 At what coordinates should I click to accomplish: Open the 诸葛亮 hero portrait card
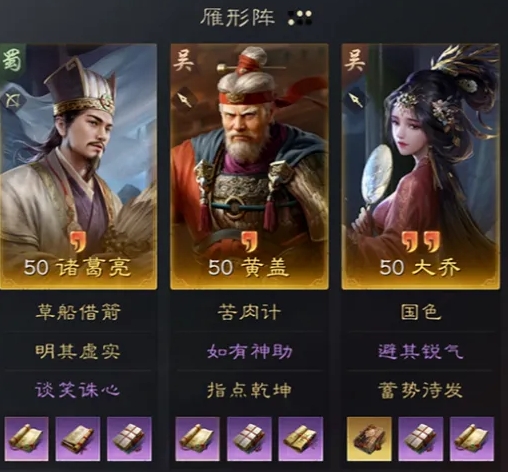point(78,167)
